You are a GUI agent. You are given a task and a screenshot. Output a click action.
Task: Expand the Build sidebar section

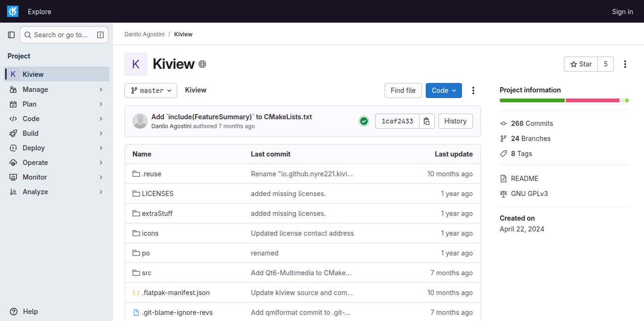point(57,133)
